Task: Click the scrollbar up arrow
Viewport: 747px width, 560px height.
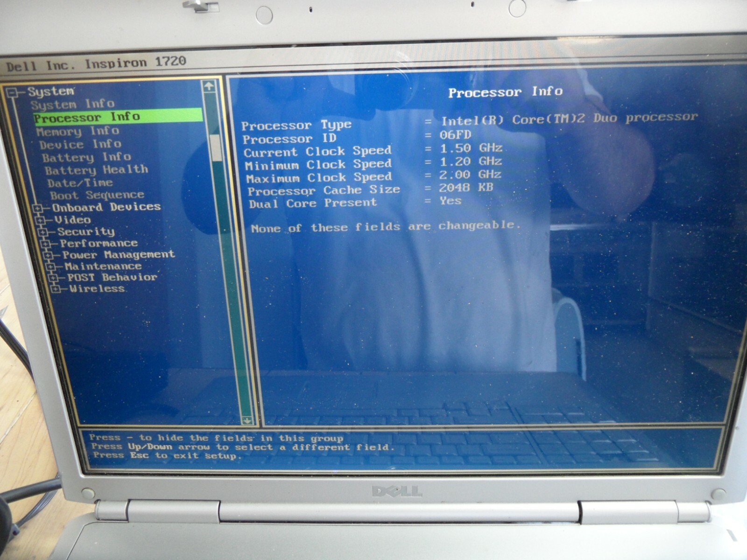Action: tap(209, 86)
